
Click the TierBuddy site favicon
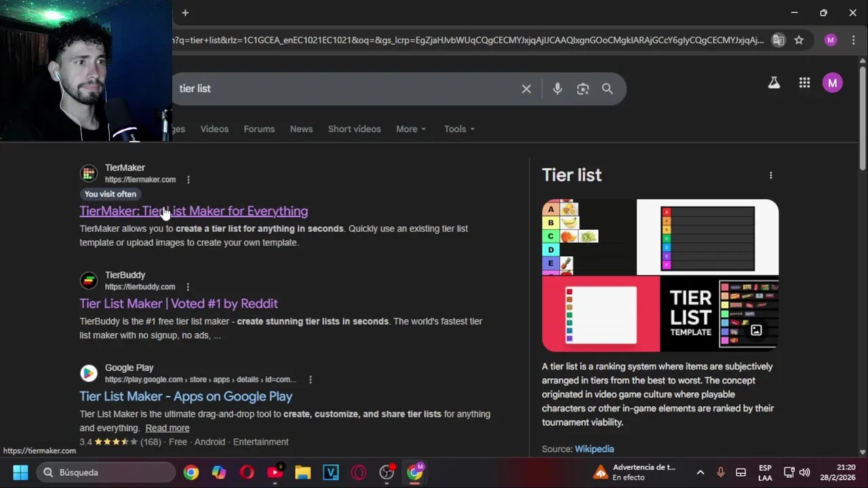click(x=89, y=281)
